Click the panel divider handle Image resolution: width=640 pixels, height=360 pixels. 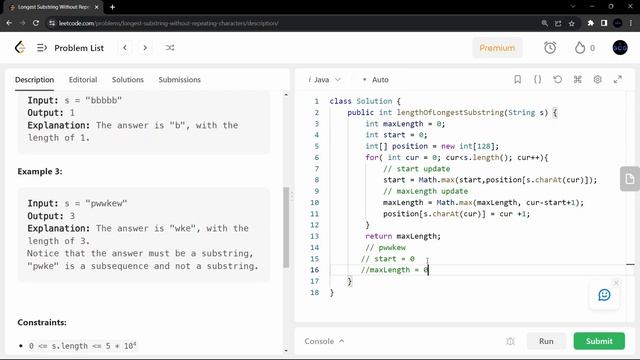pos(292,197)
